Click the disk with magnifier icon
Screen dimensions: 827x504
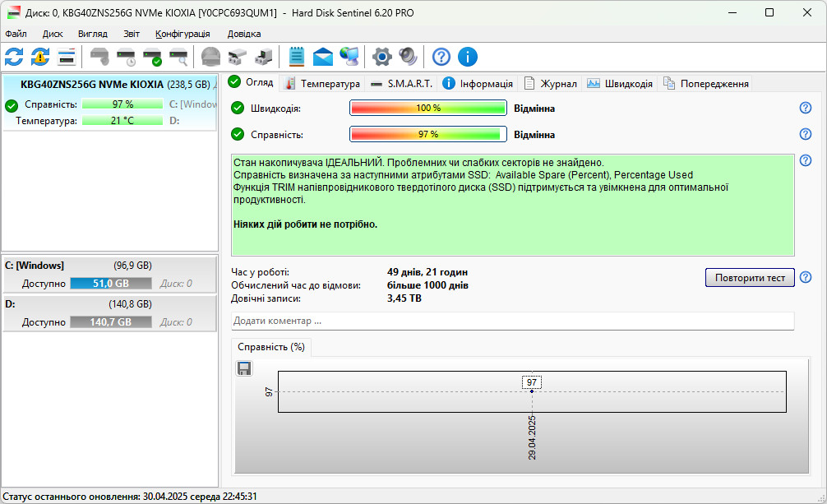coord(178,57)
